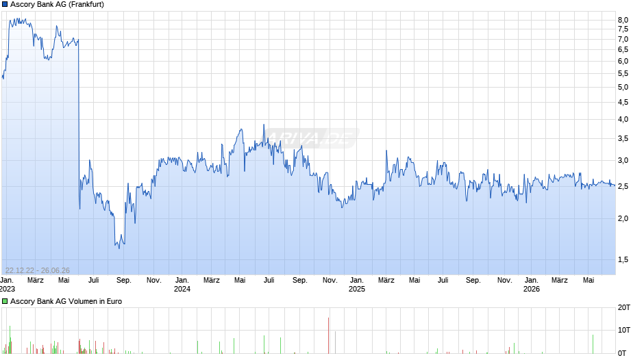Click the '1,5' price axis label

[x=623, y=259]
